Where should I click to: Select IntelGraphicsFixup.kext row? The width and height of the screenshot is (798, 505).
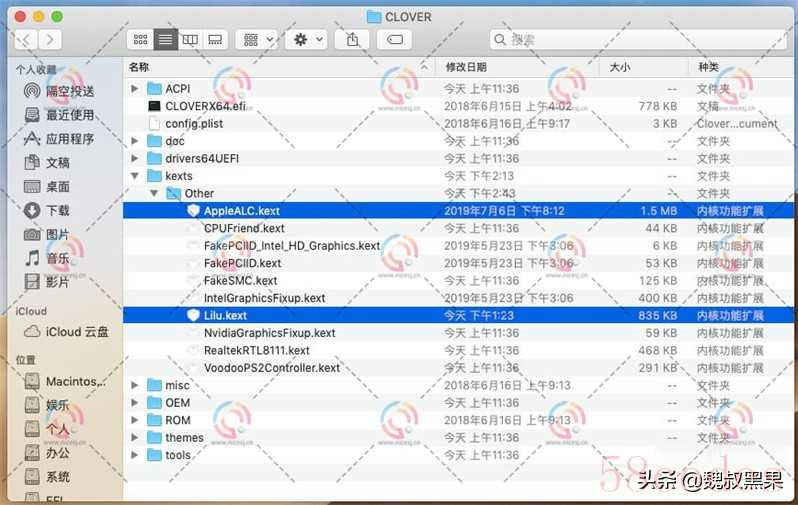click(458, 298)
